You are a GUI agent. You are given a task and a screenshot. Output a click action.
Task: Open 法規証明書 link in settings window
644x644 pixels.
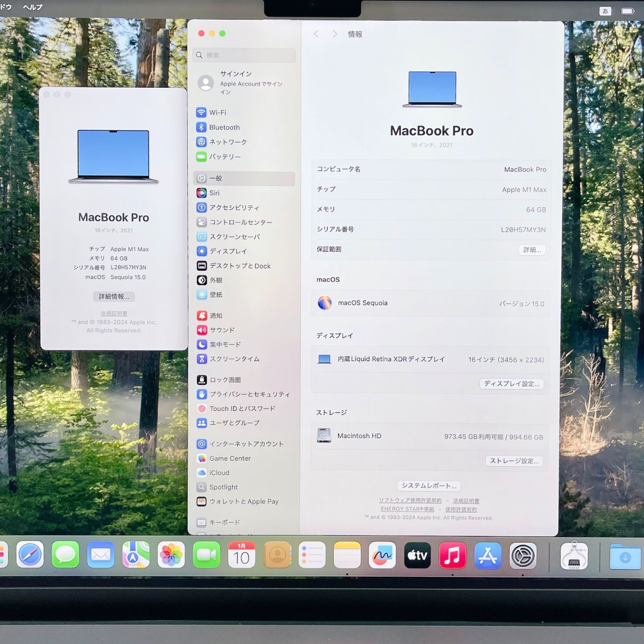click(x=466, y=501)
